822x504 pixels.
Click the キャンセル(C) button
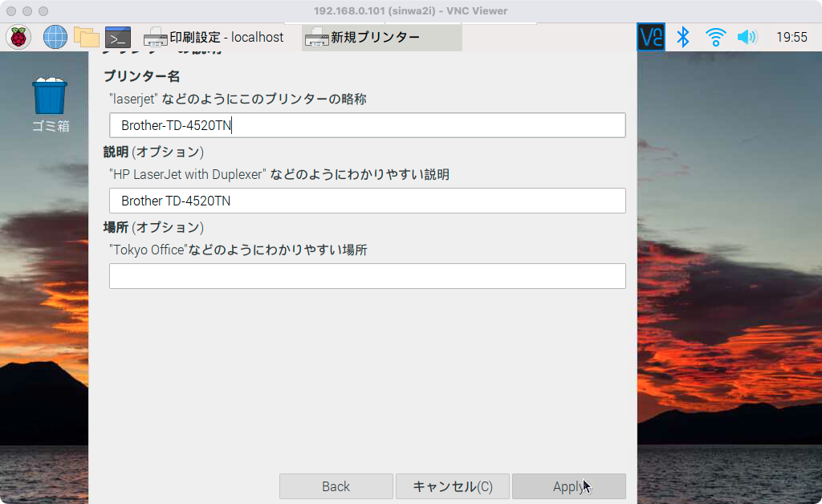point(452,486)
